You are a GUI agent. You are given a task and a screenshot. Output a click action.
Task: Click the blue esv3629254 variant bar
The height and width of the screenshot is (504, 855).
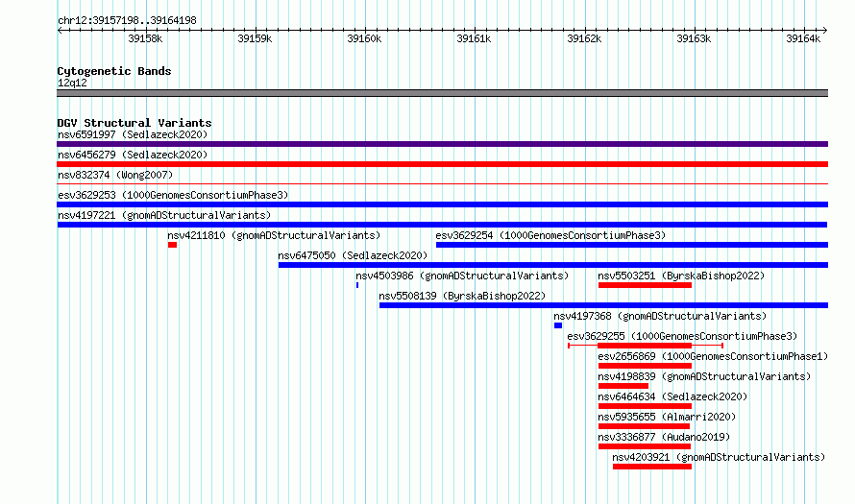click(x=632, y=245)
